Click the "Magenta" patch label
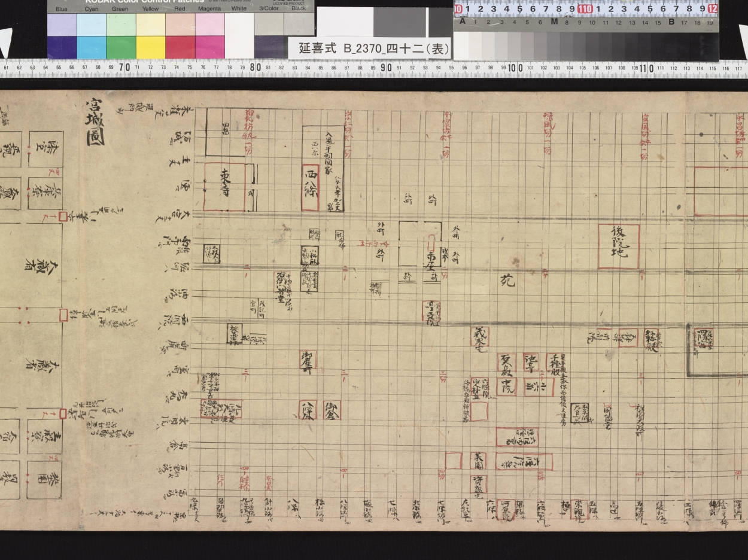The image size is (748, 560). point(210,9)
